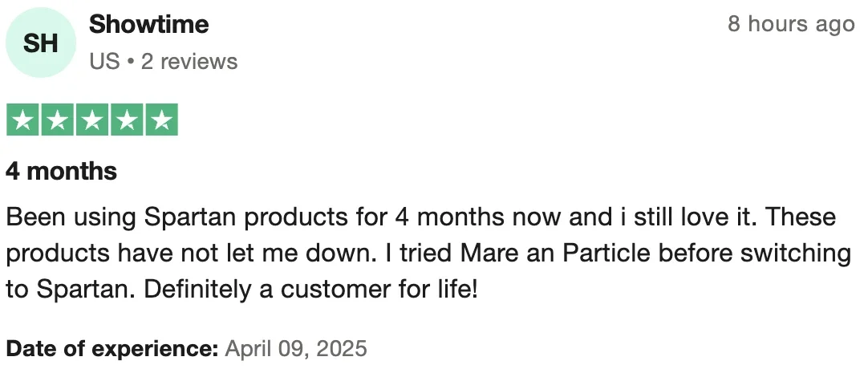This screenshot has width=868, height=369.
Task: Click the phrase Definitely a customer for life!
Action: tap(311, 289)
